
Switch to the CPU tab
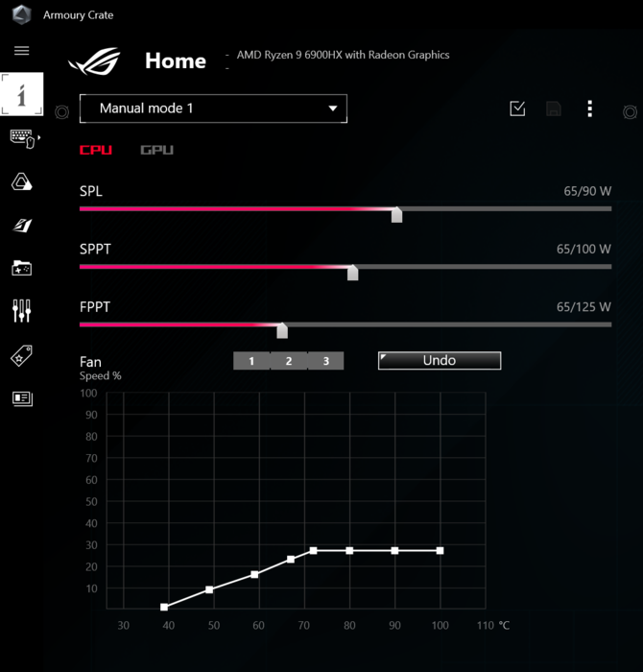click(x=96, y=150)
